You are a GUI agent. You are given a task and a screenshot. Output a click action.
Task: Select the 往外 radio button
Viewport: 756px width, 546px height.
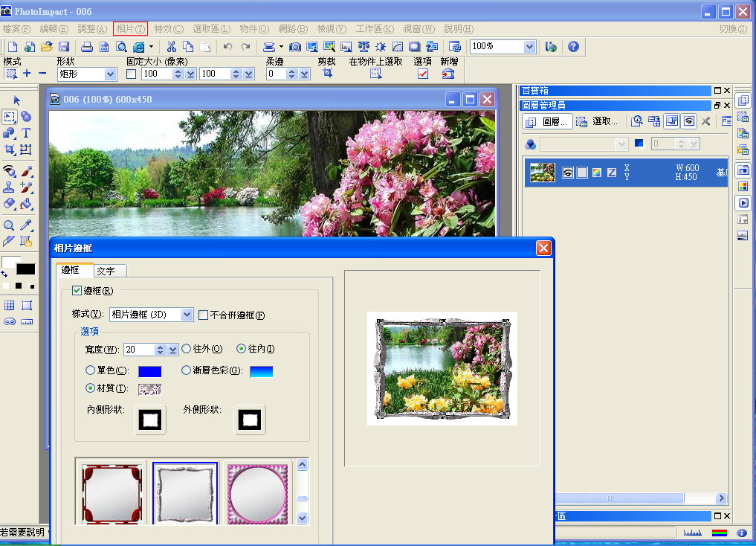187,349
